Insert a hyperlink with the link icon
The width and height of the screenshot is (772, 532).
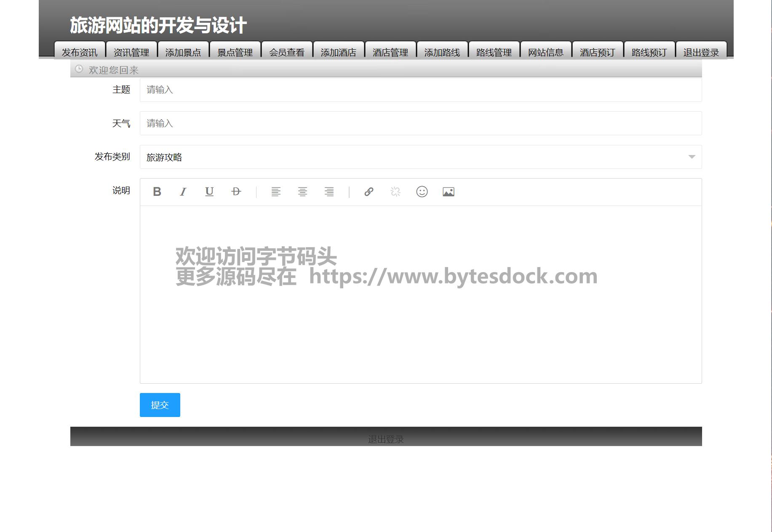click(369, 192)
